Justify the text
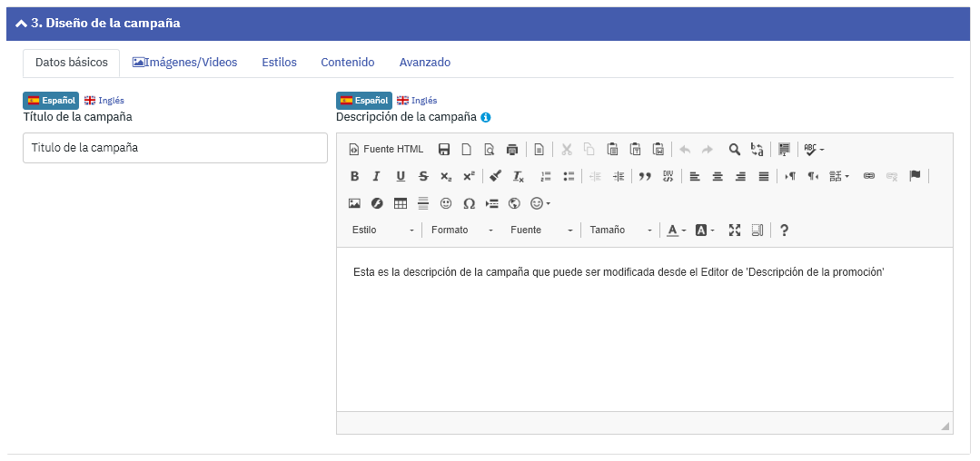 point(763,176)
